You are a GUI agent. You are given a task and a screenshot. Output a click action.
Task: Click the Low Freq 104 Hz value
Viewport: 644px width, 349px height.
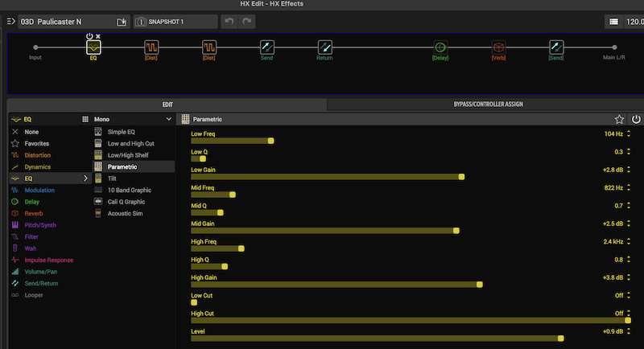click(614, 133)
